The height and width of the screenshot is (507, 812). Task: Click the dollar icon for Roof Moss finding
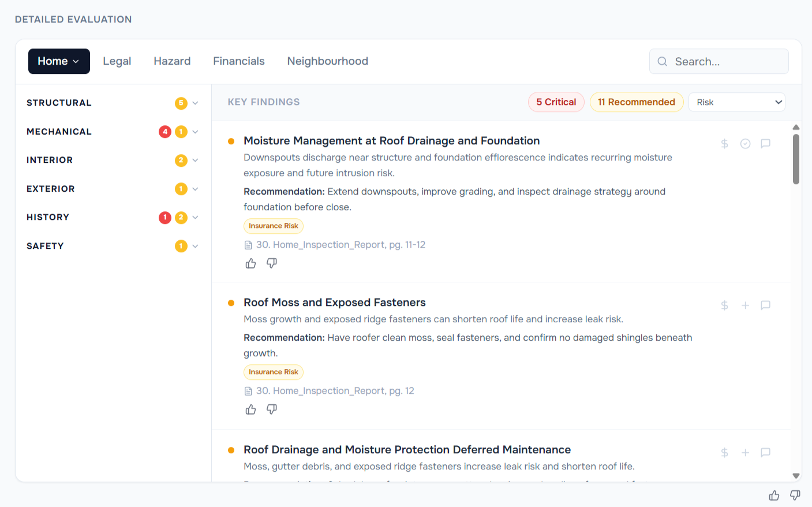[x=724, y=305]
